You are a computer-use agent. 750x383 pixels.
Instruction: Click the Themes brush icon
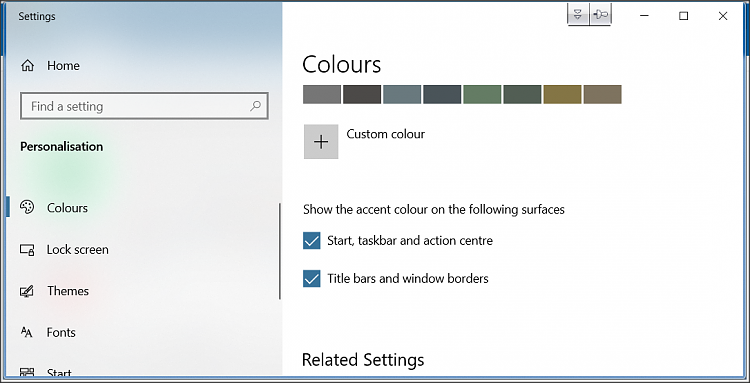click(27, 291)
